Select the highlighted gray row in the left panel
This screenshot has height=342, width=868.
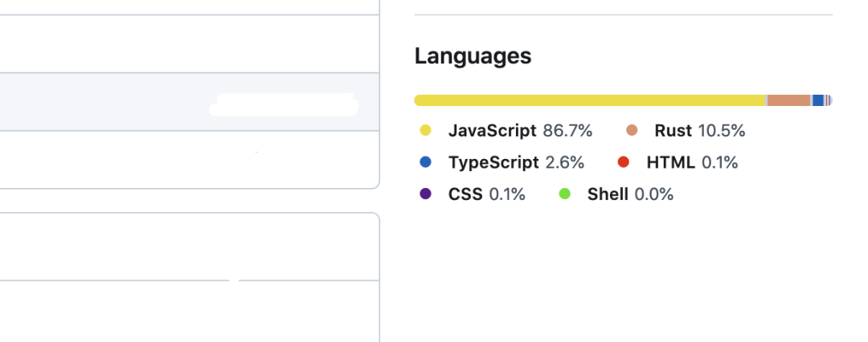coord(104,102)
